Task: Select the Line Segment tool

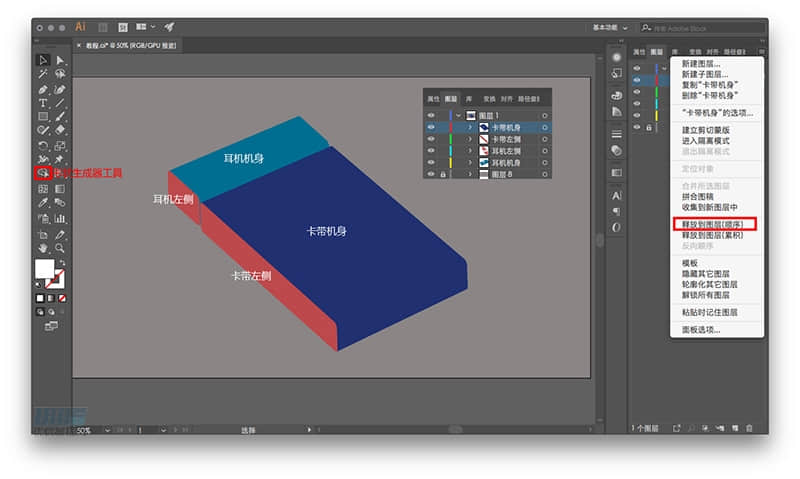Action: [60, 103]
